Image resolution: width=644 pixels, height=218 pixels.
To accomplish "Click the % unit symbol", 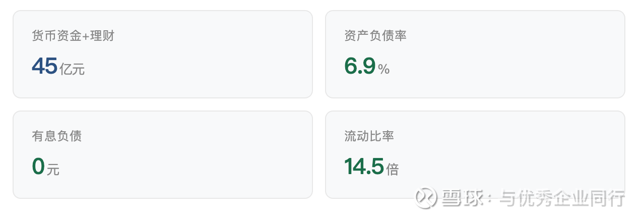I will 384,69.
